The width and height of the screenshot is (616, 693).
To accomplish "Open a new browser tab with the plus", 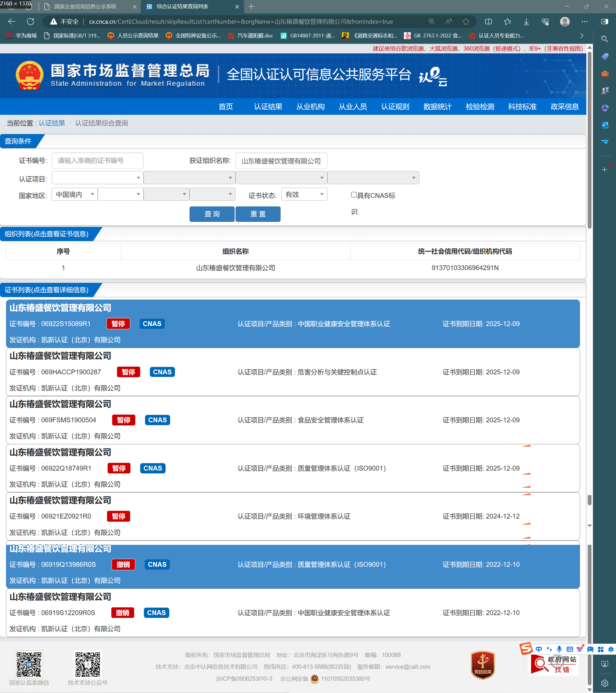I will tap(251, 7).
